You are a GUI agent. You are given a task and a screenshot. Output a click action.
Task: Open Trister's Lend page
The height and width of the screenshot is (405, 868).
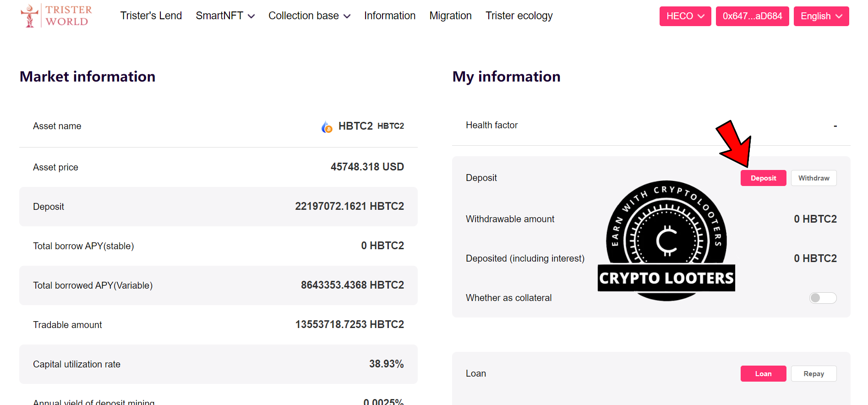[151, 16]
